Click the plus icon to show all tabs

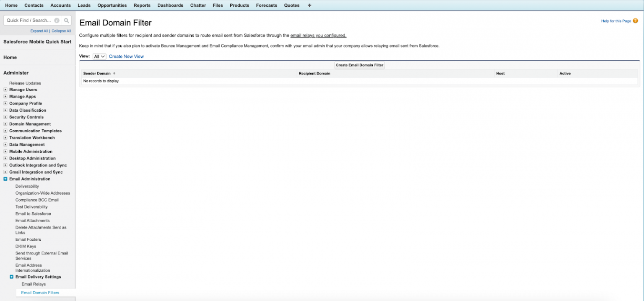[x=309, y=5]
